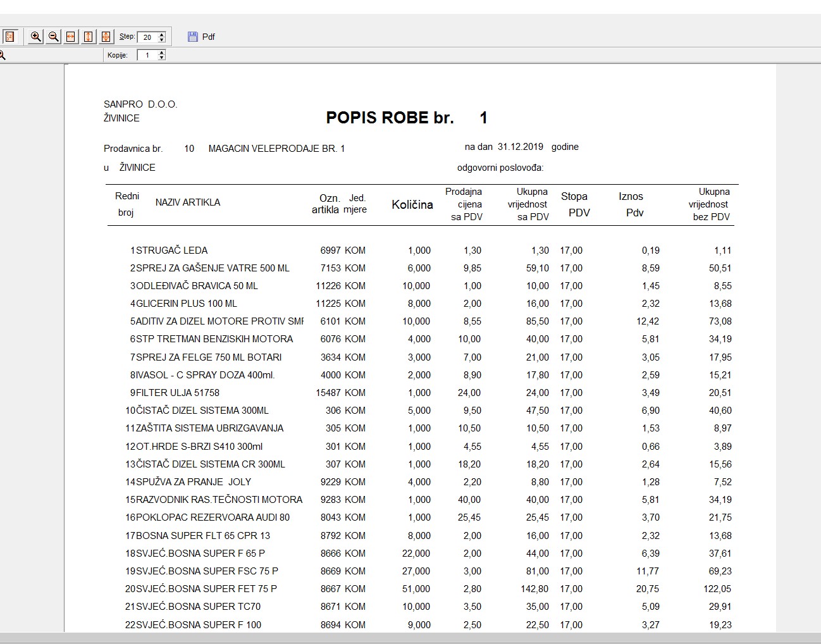Fit the page to height
Viewport: 821px width, 644px height.
[x=89, y=37]
